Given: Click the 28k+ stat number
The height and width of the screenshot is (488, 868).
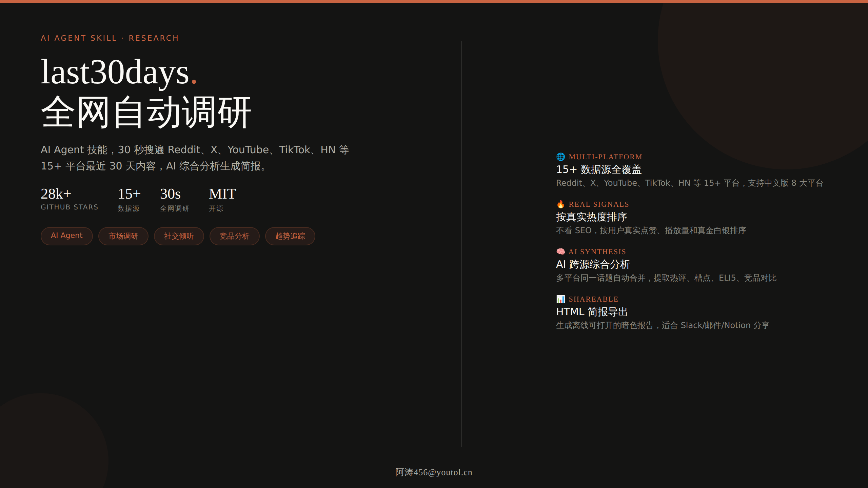Looking at the screenshot, I should [x=56, y=194].
